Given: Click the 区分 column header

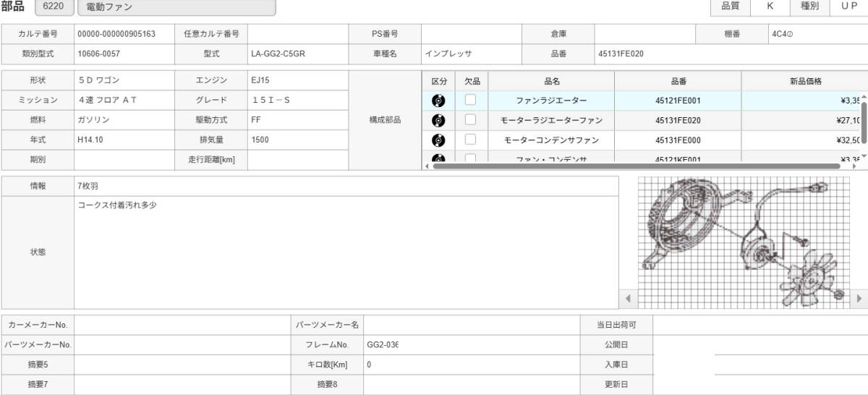Looking at the screenshot, I should coord(438,82).
